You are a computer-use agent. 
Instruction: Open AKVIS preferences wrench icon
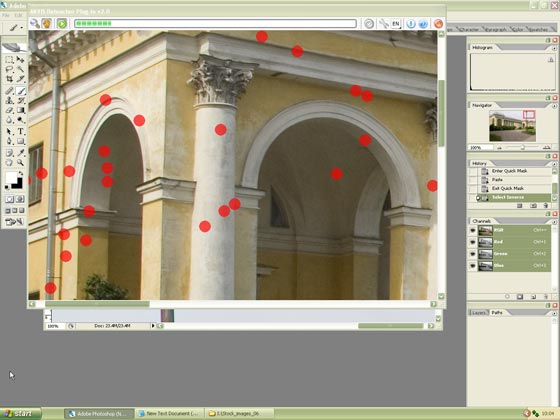click(x=383, y=24)
